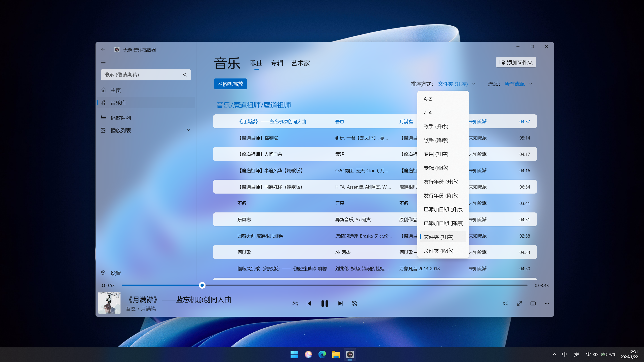Skip to previous track
644x362 pixels.
pyautogui.click(x=309, y=303)
